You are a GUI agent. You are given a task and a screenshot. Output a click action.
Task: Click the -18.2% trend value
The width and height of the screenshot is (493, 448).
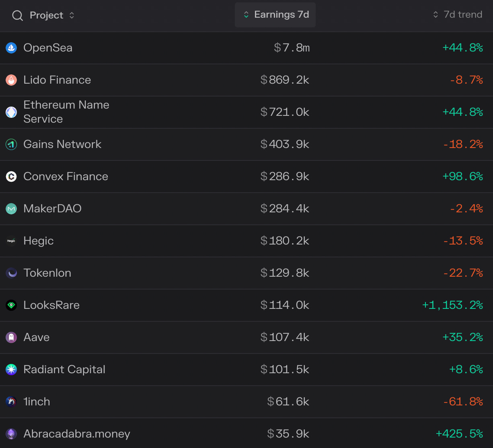462,144
